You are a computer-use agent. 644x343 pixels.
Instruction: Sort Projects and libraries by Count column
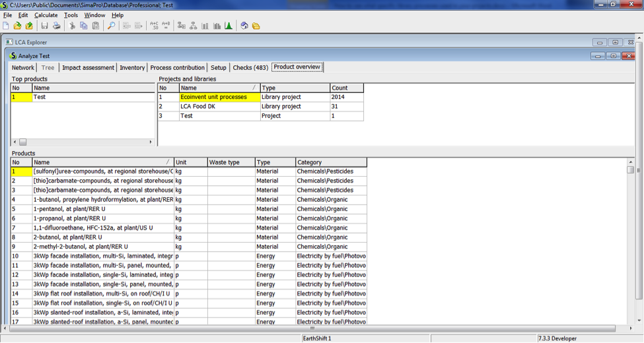[347, 88]
